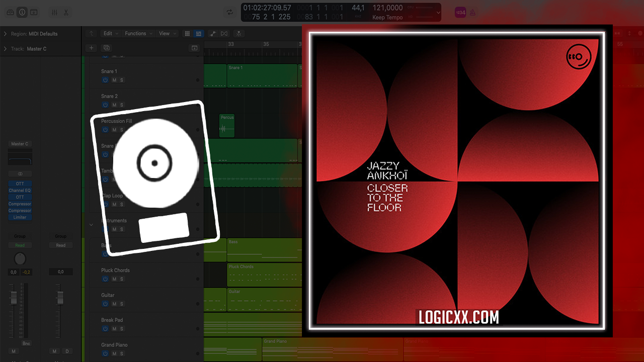Viewport: 644px width, 362px height.
Task: Open the Mixer faders icon
Action: pyautogui.click(x=54, y=12)
